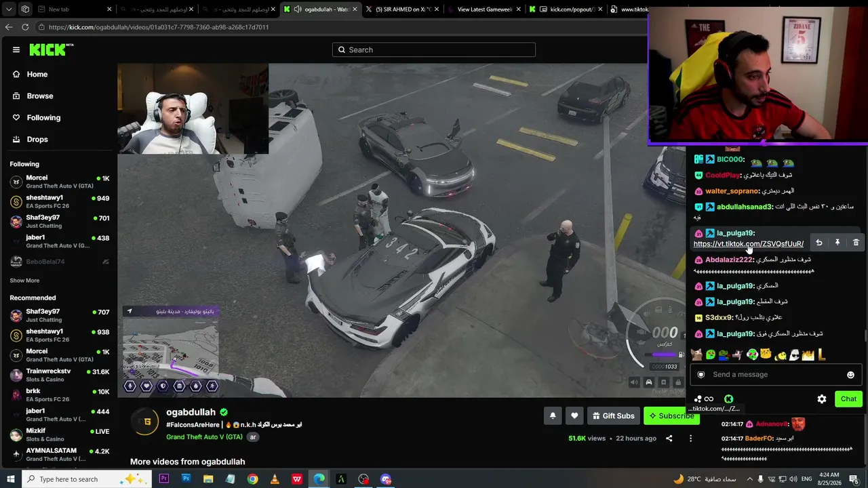This screenshot has width=868, height=488.
Task: Click the channel points icon below chat
Action: click(x=704, y=399)
